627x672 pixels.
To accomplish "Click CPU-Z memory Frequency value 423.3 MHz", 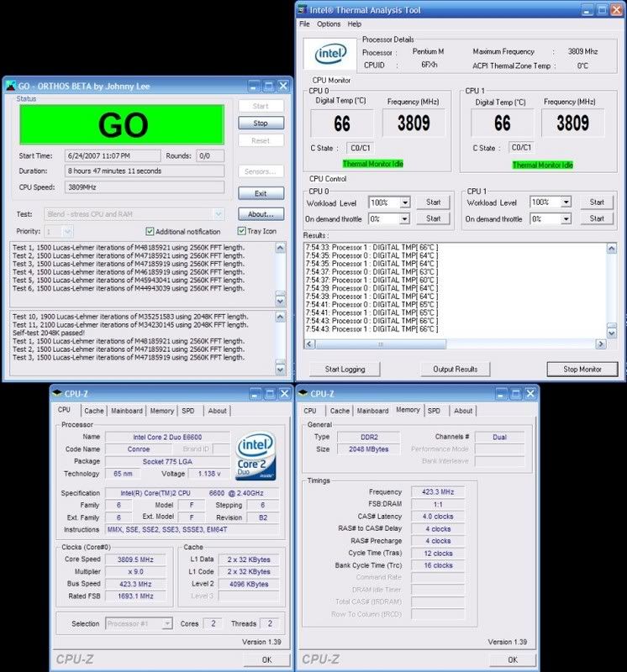I will pyautogui.click(x=437, y=492).
